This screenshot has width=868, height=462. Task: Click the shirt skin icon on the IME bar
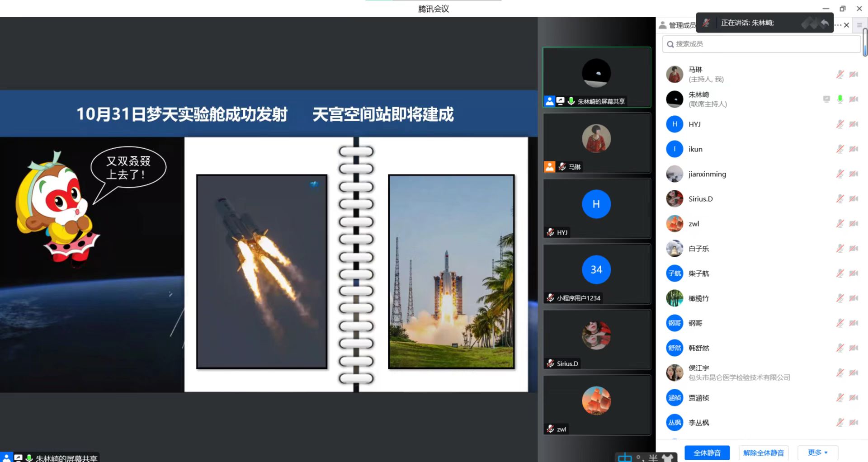pos(667,458)
